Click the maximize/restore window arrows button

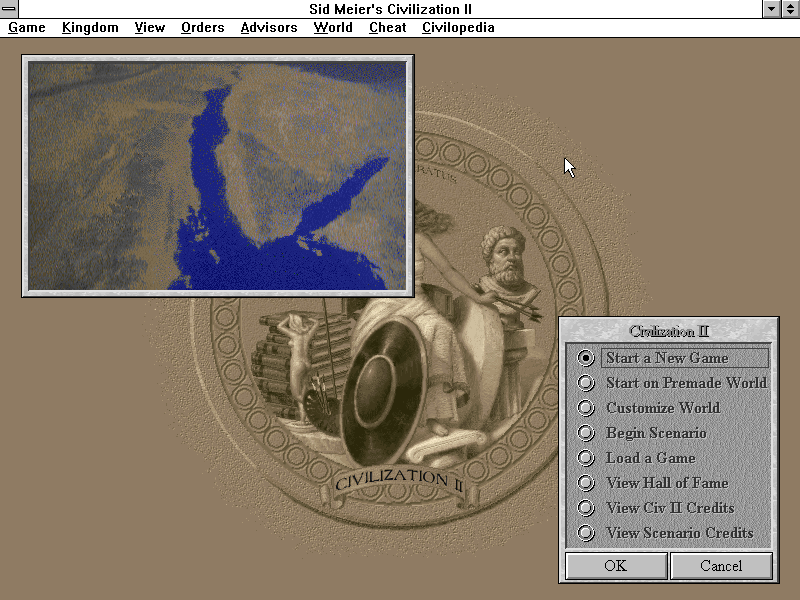tap(790, 9)
